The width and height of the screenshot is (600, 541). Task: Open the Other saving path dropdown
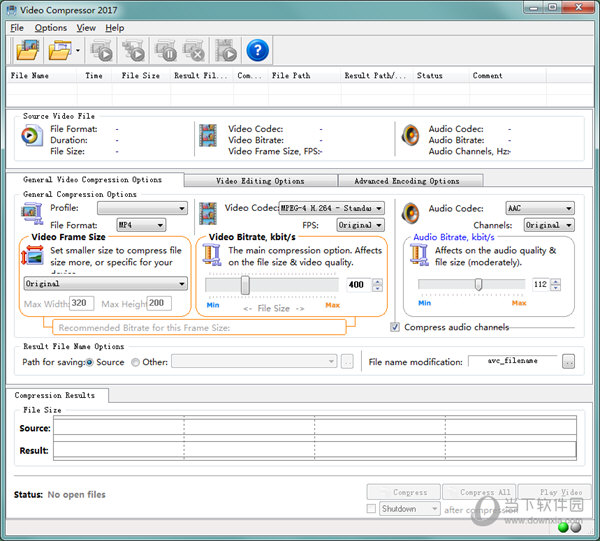click(x=254, y=361)
